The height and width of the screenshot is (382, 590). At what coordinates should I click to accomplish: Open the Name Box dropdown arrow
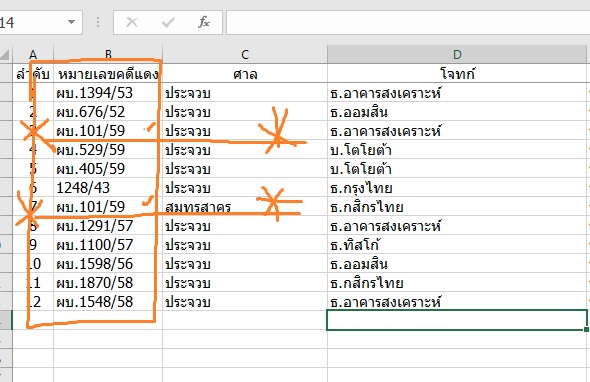click(x=71, y=22)
